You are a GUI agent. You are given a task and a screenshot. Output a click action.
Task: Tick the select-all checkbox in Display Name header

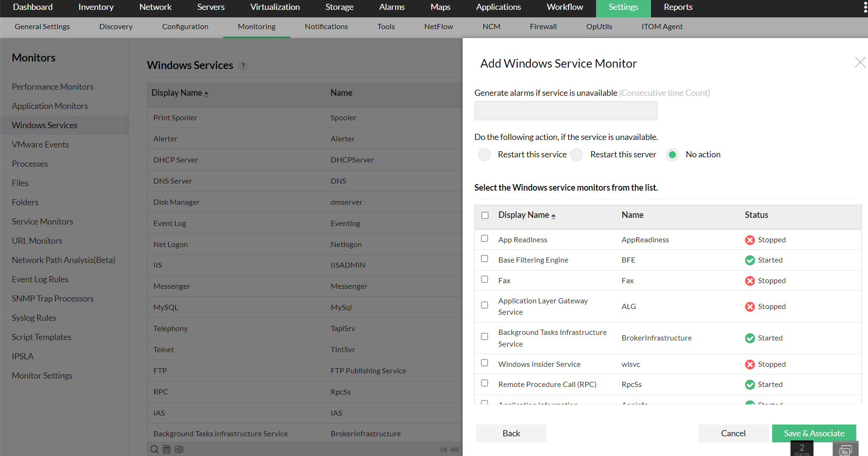485,215
